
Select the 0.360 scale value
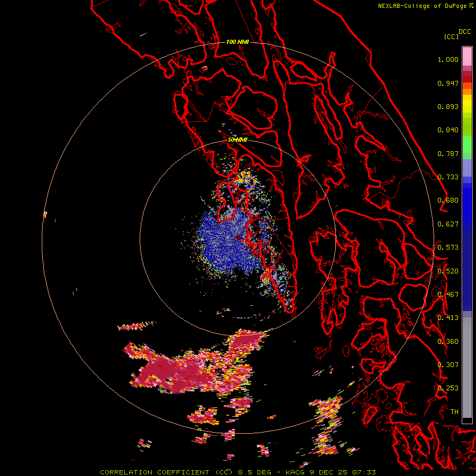(448, 342)
